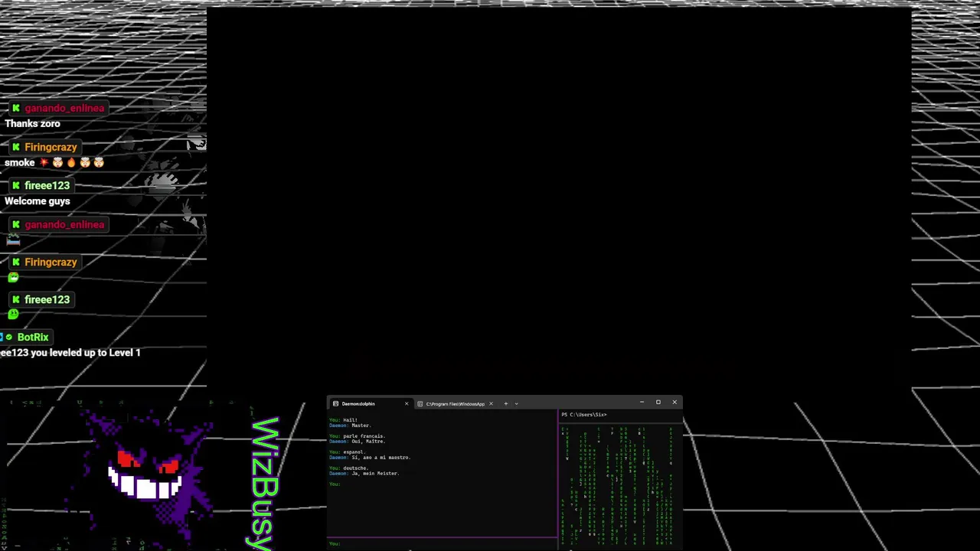Close the C:\Program Files\WindowsApp tab
Image resolution: width=980 pixels, height=551 pixels.
(x=491, y=403)
